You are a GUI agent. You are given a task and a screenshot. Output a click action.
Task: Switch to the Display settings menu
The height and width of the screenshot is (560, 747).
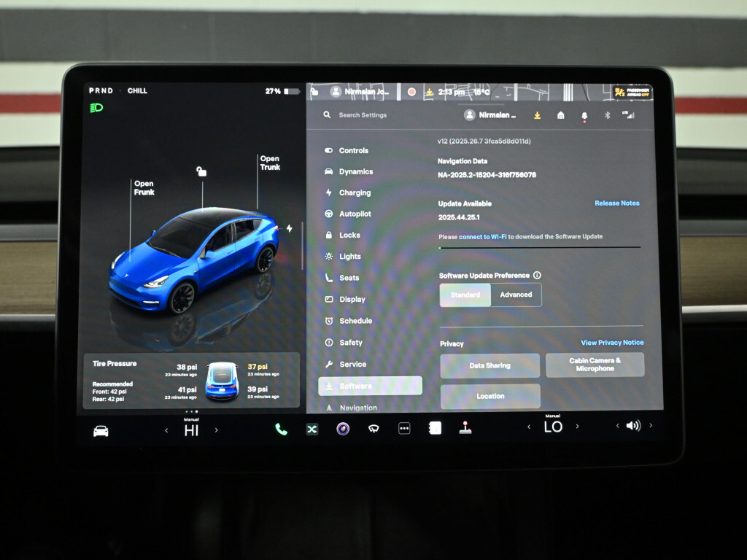tap(352, 300)
